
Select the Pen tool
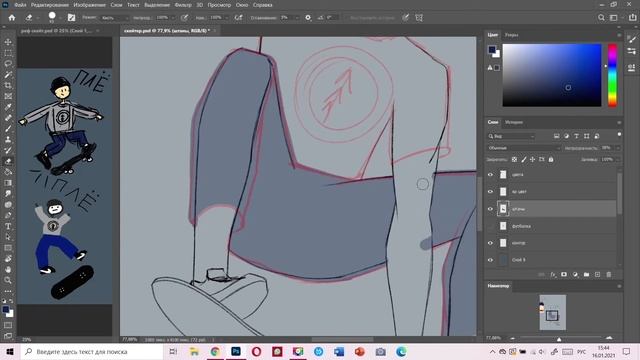[x=8, y=215]
